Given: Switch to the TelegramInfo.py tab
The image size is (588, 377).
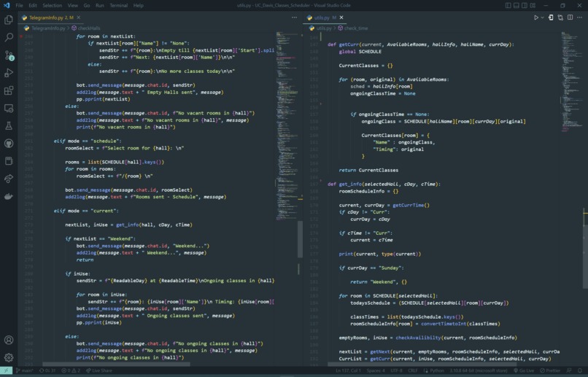Looking at the screenshot, I should tap(51, 18).
